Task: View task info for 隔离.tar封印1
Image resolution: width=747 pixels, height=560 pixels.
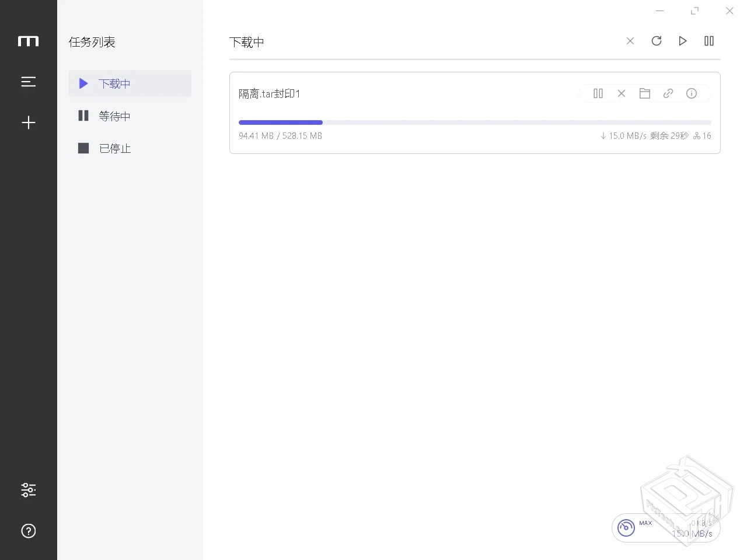Action: point(692,93)
